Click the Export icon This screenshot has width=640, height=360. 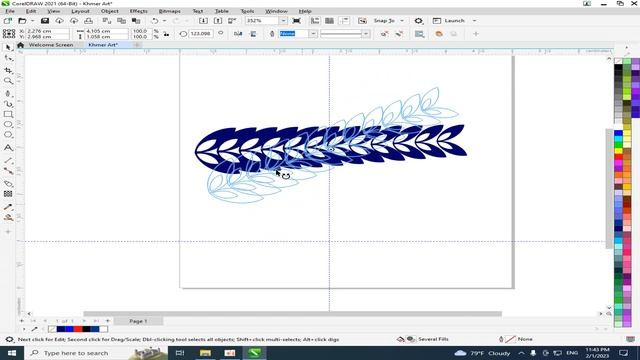click(218, 21)
